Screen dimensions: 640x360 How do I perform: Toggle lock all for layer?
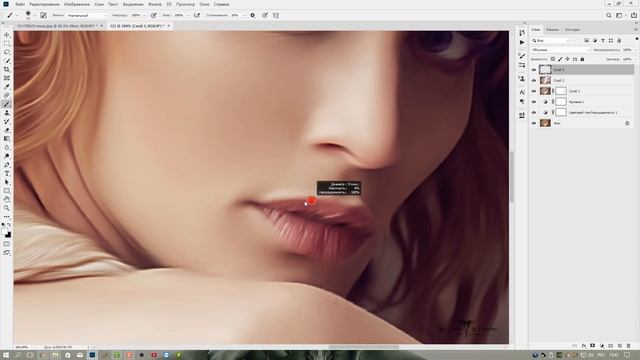[582, 59]
